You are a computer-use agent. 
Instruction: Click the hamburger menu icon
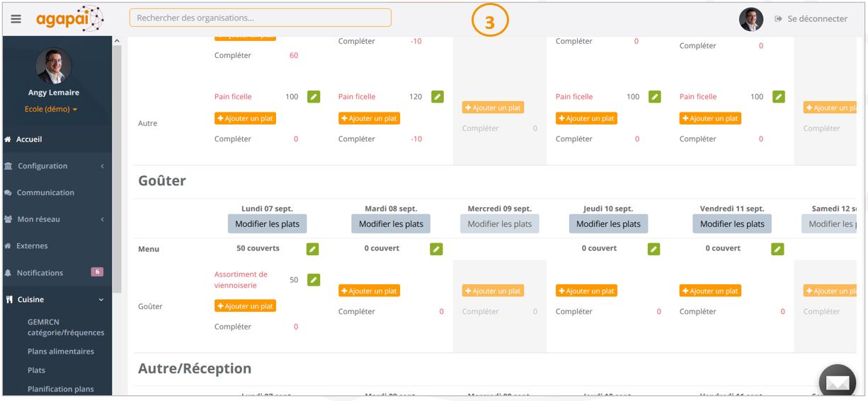16,19
